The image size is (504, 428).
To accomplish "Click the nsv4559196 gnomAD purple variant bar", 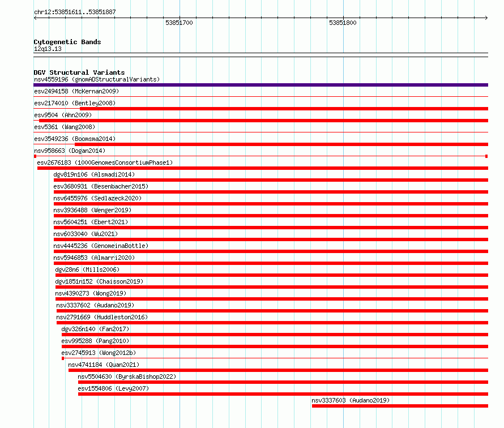I will click(260, 85).
